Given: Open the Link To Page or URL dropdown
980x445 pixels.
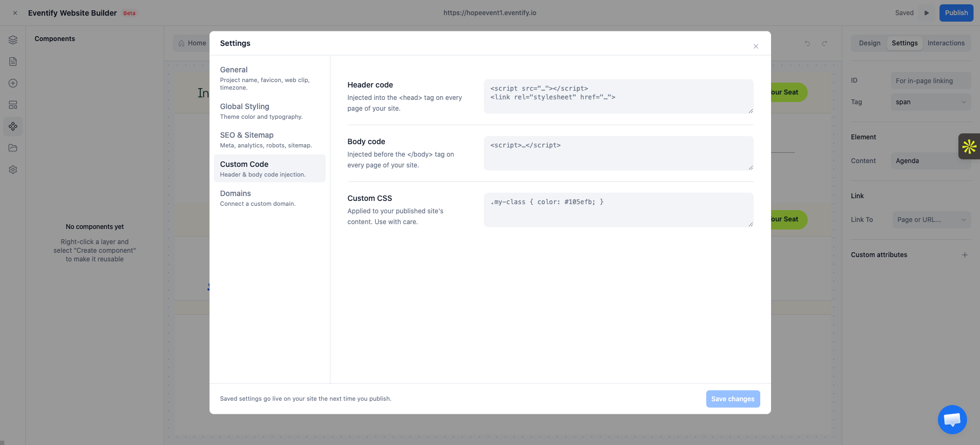Looking at the screenshot, I should pyautogui.click(x=931, y=220).
